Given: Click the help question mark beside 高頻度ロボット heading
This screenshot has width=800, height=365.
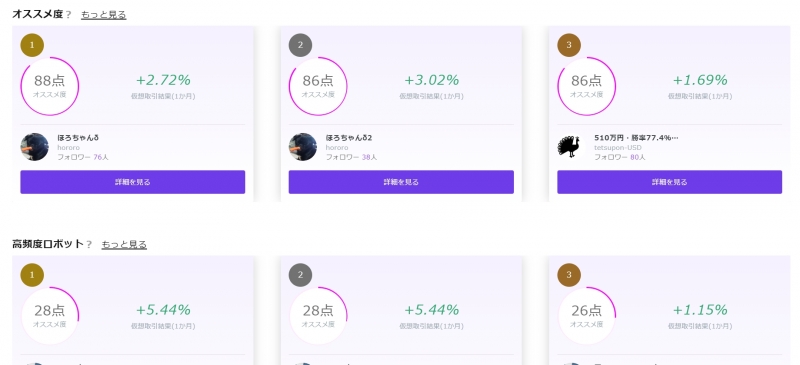Looking at the screenshot, I should coord(89,245).
